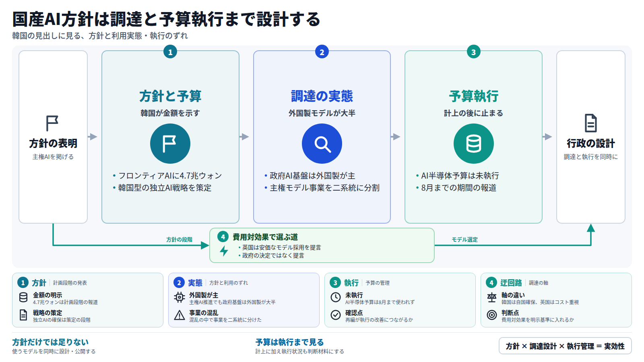The image size is (644, 362).
Task: Click the document icon beside 戦略の策定
Action: pos(23,315)
